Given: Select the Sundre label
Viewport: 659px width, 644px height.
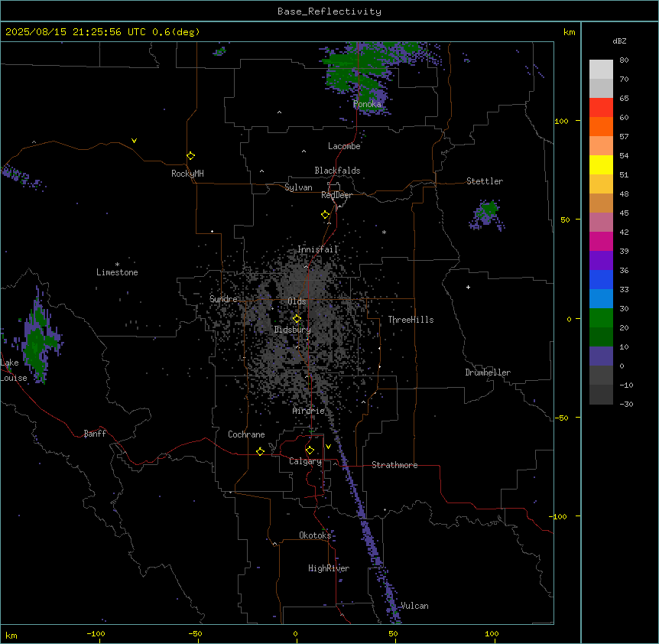Looking at the screenshot, I should (x=223, y=299).
